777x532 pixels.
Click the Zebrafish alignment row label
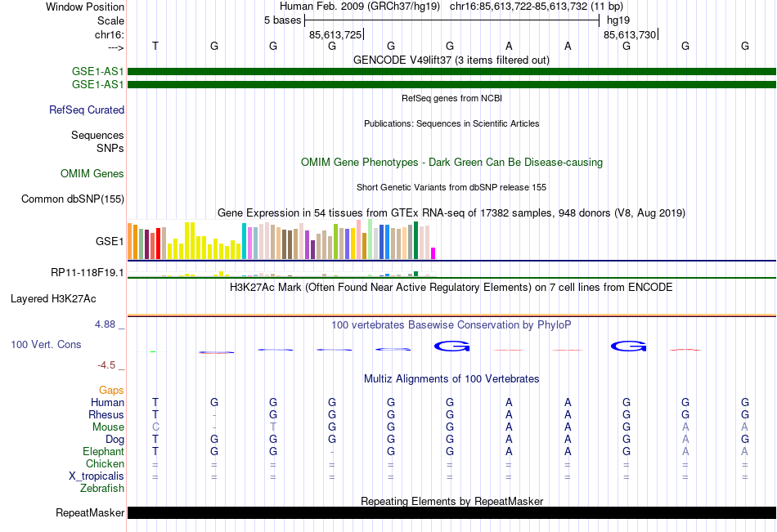click(102, 489)
